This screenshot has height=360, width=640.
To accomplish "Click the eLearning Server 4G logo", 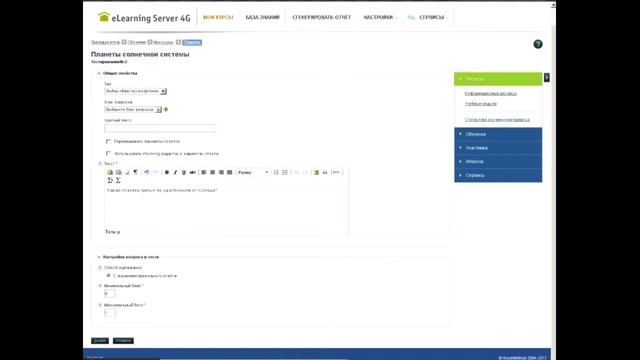I will (x=144, y=18).
